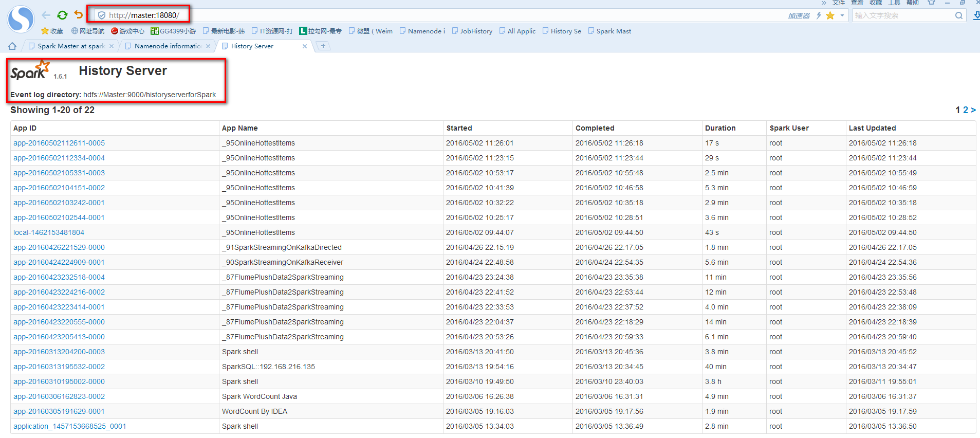Open app-20160502112611-0005 link

pyautogui.click(x=59, y=143)
